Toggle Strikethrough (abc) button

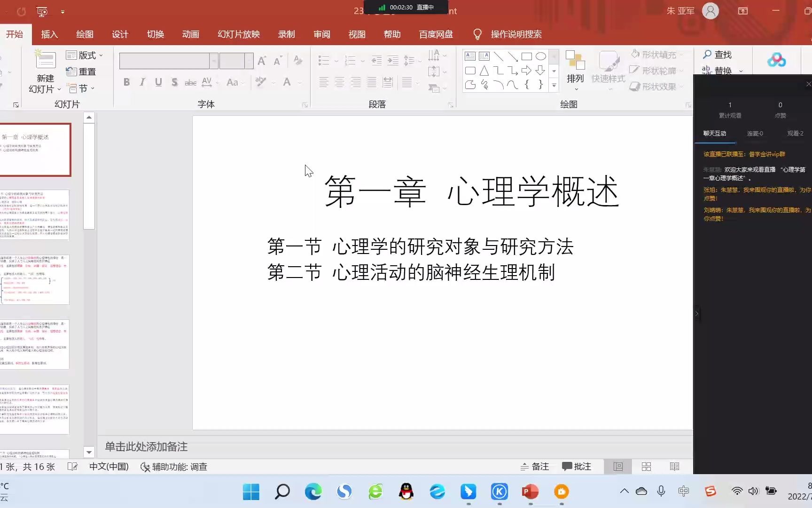[190, 82]
